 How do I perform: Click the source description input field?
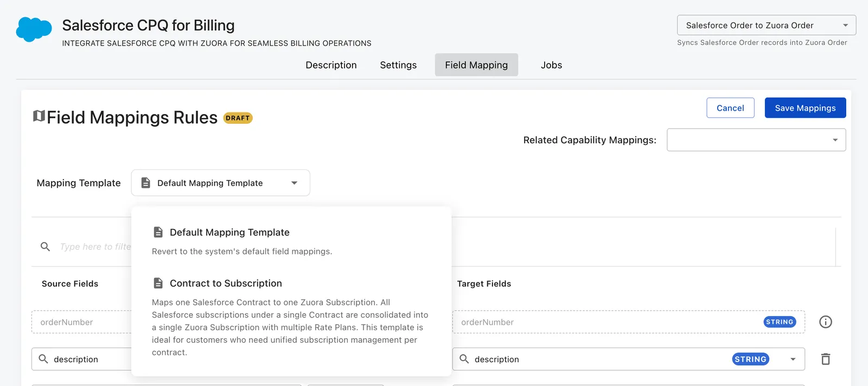81,359
